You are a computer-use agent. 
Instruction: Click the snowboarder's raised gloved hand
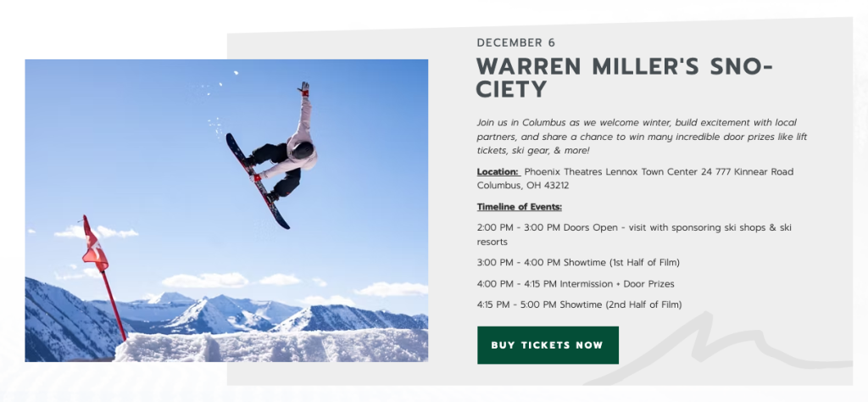tap(303, 87)
